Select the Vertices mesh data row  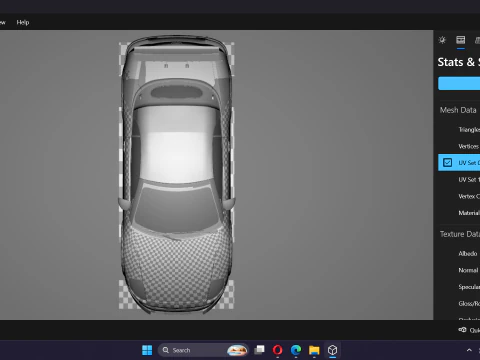pyautogui.click(x=459, y=146)
